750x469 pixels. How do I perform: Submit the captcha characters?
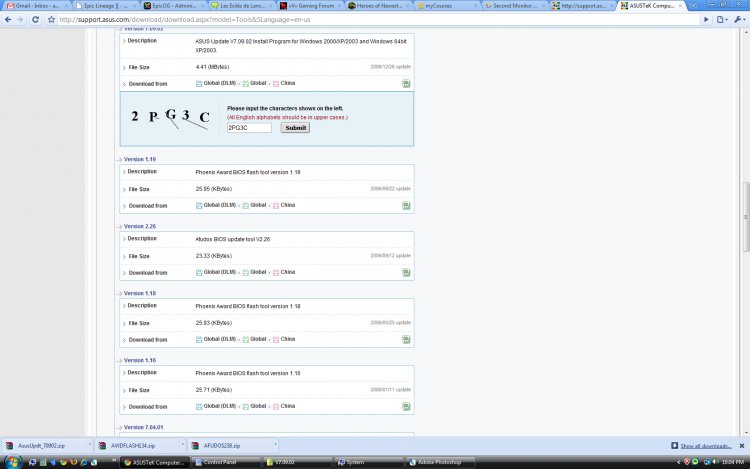295,128
